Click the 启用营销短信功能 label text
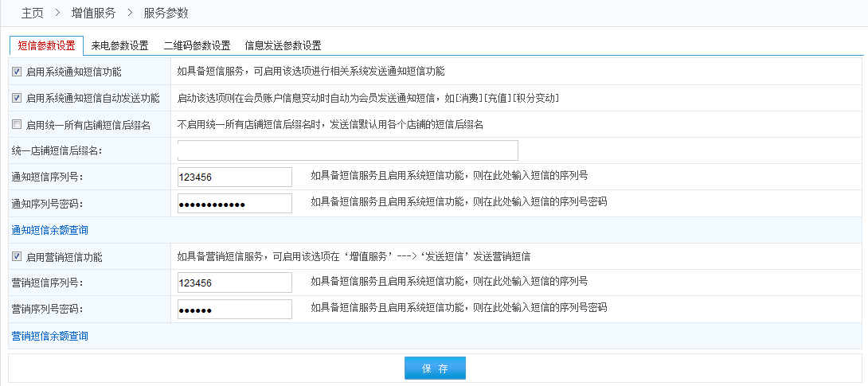 pos(64,257)
